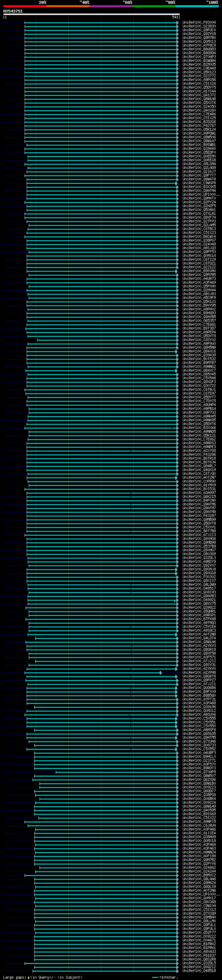This screenshot has height=980, width=222.
Task: Select hit UniRef100_O24050
Action: click(199, 106)
